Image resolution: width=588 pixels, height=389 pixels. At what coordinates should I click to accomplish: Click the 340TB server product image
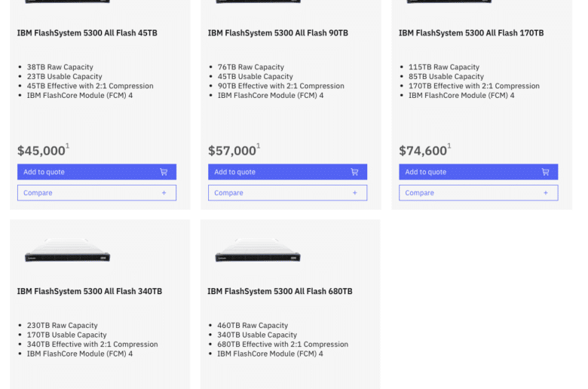(68, 250)
